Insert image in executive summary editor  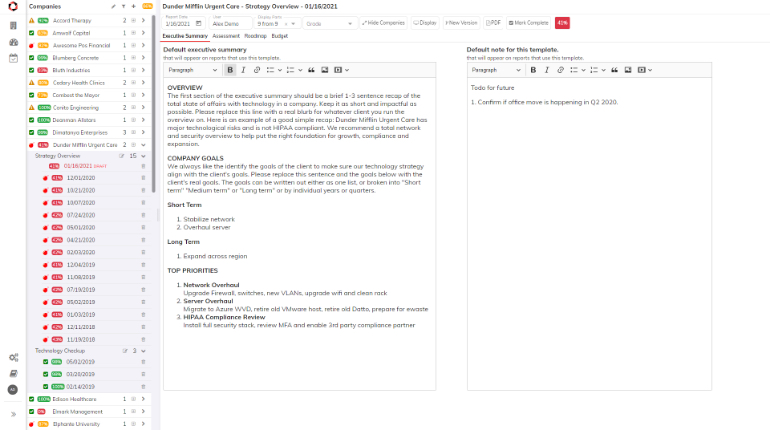tap(325, 70)
